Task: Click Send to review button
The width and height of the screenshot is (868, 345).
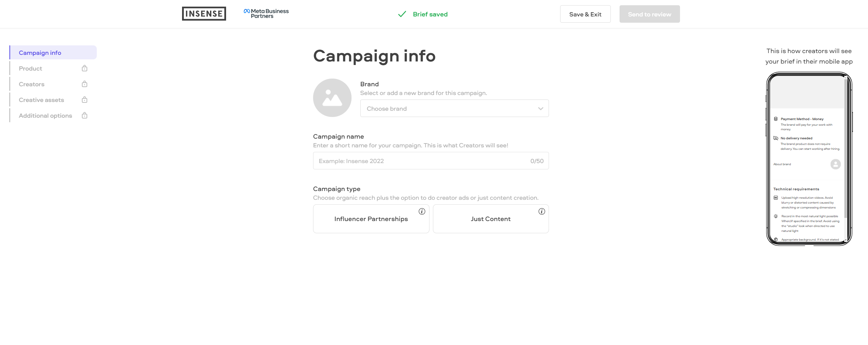Action: (x=650, y=14)
